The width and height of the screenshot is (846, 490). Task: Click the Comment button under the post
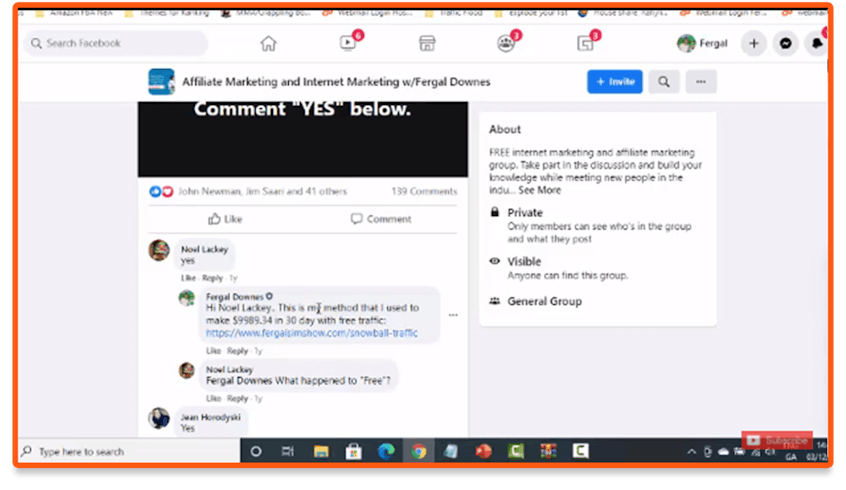click(x=381, y=219)
